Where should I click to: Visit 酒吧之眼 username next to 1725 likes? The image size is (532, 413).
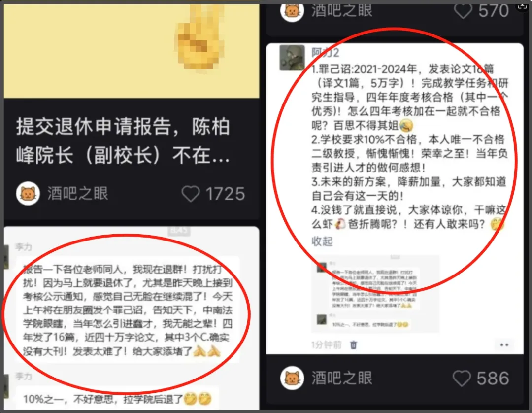(78, 194)
